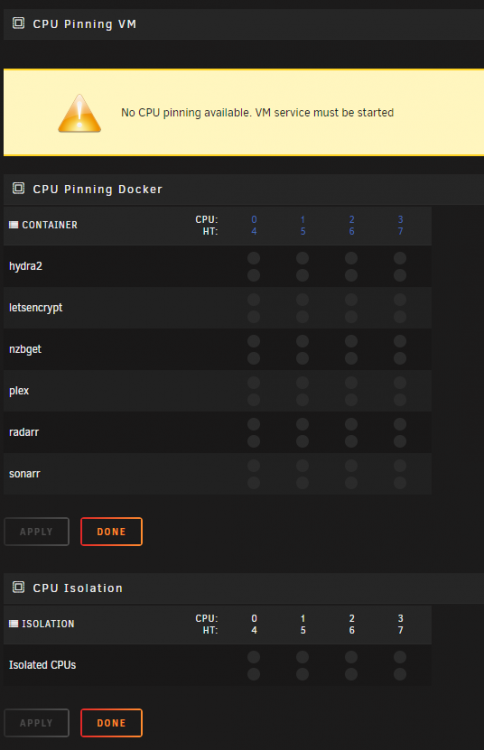Pin hydra2 to HT thread 7
Viewport: 484px width, 750px height.
(x=400, y=276)
